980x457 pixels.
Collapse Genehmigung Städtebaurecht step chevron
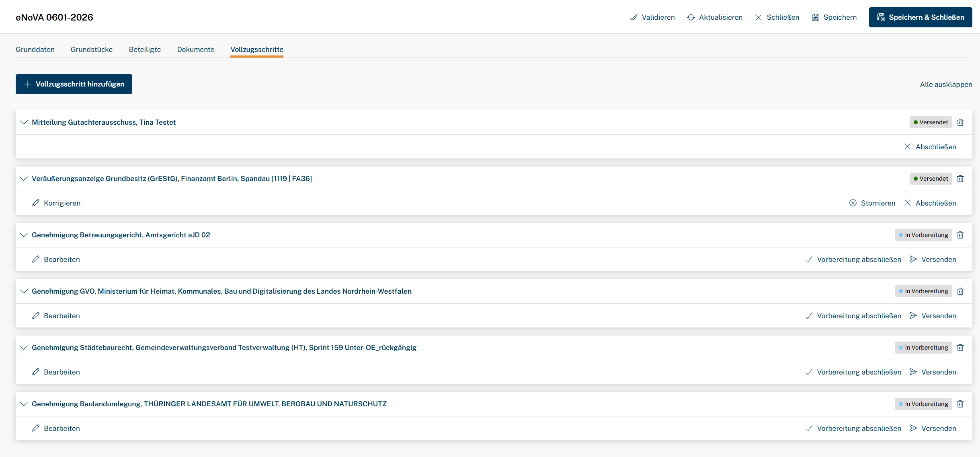(x=24, y=348)
